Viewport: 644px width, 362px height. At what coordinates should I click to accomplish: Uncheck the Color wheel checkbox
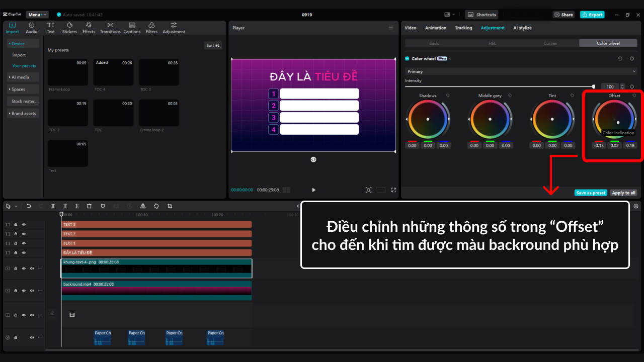(x=407, y=59)
